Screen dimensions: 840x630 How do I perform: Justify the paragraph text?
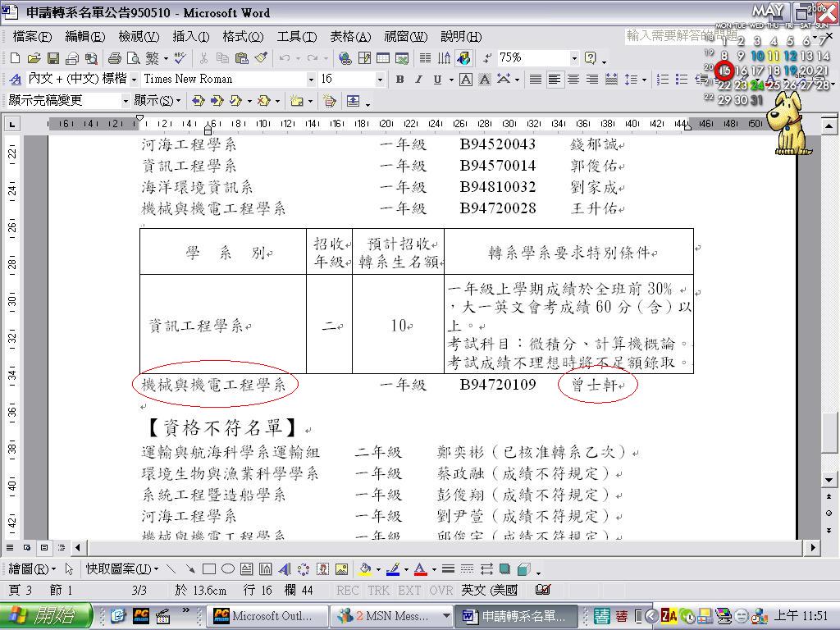click(535, 80)
